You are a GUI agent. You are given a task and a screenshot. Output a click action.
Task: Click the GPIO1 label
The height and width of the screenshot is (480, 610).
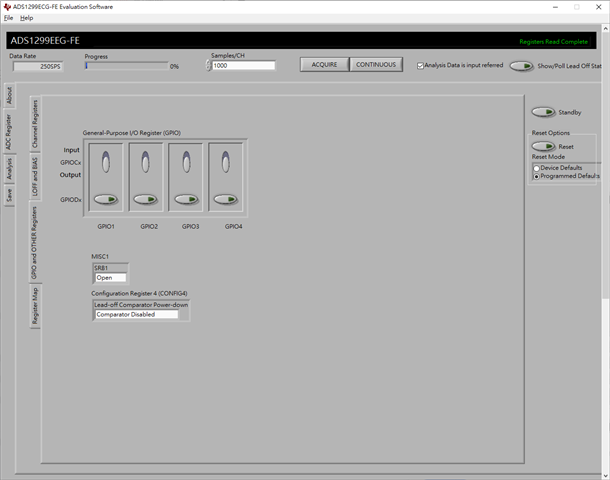coord(106,226)
